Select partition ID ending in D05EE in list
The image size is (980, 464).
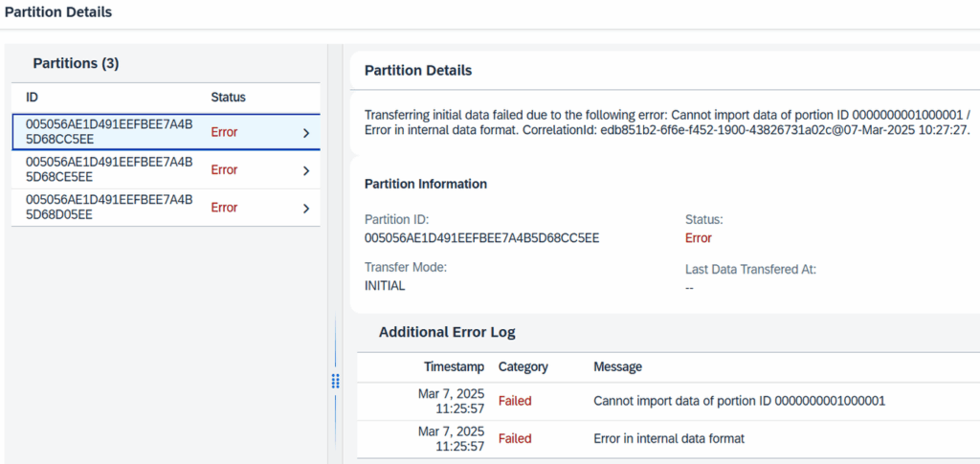coord(109,207)
